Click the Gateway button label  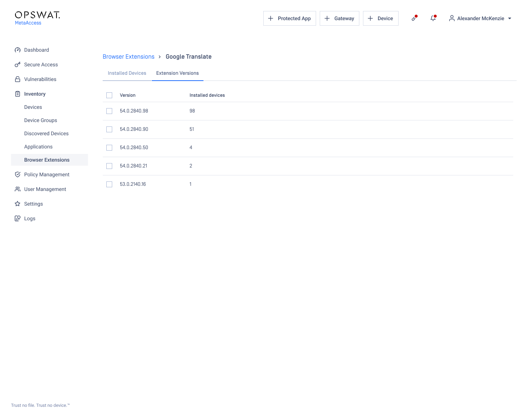[344, 18]
